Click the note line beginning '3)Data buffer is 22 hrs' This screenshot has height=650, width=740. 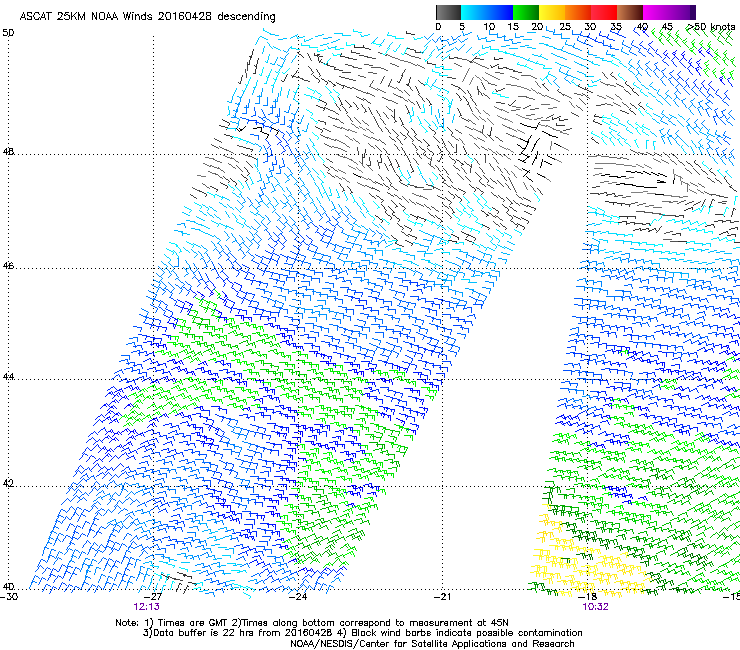point(362,633)
